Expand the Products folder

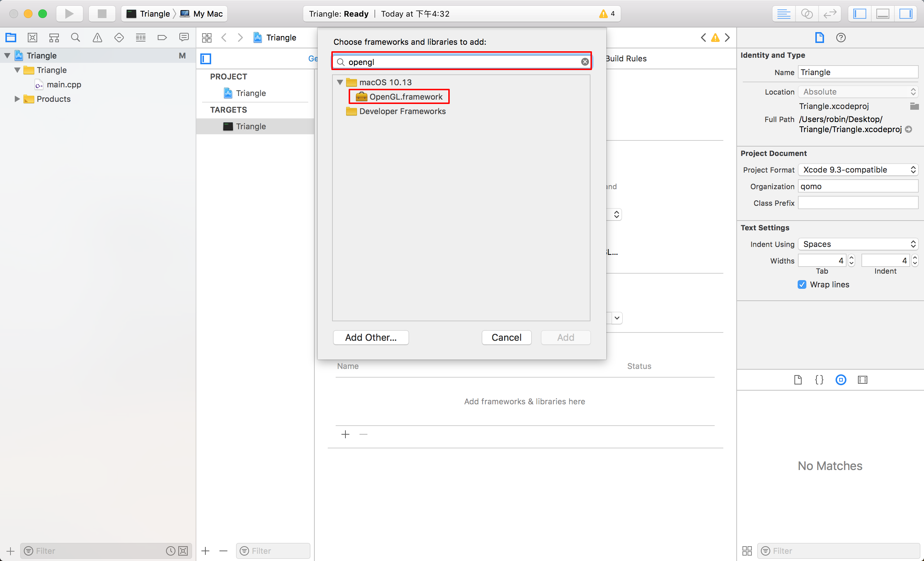click(x=17, y=99)
